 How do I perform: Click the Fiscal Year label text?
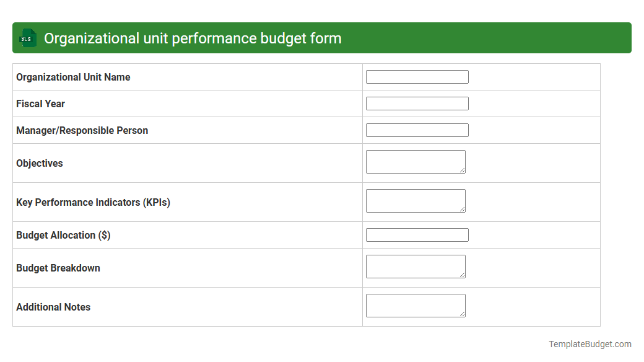tap(40, 104)
